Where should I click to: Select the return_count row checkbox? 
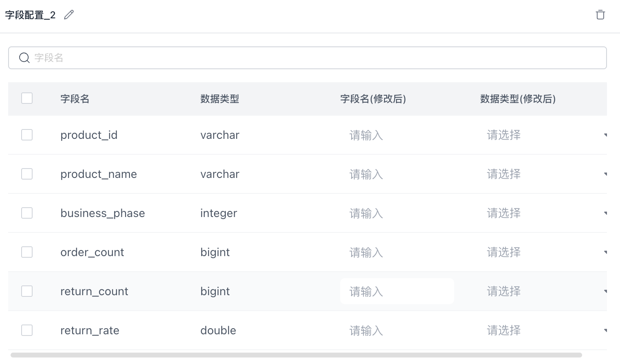pyautogui.click(x=27, y=291)
